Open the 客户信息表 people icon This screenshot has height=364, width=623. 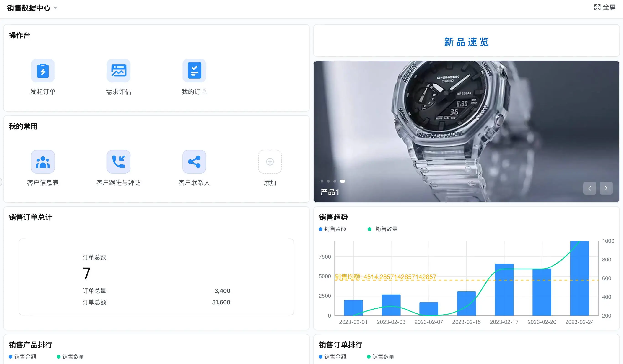pos(43,162)
